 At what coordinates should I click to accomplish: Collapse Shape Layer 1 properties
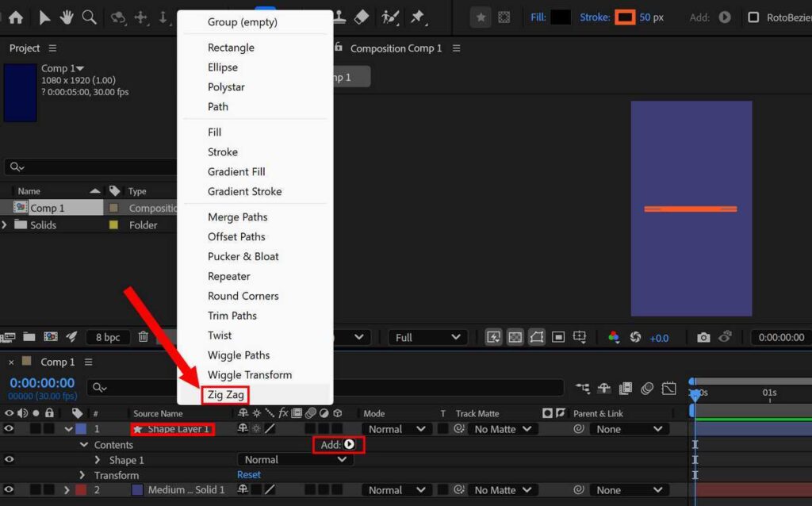tap(68, 429)
